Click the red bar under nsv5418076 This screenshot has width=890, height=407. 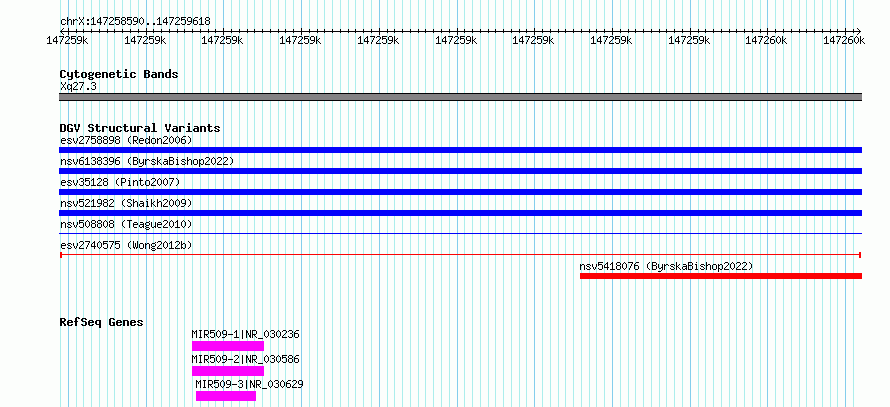point(721,276)
